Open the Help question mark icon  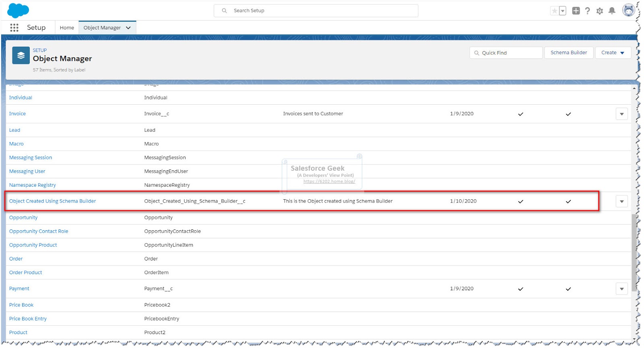coord(588,11)
